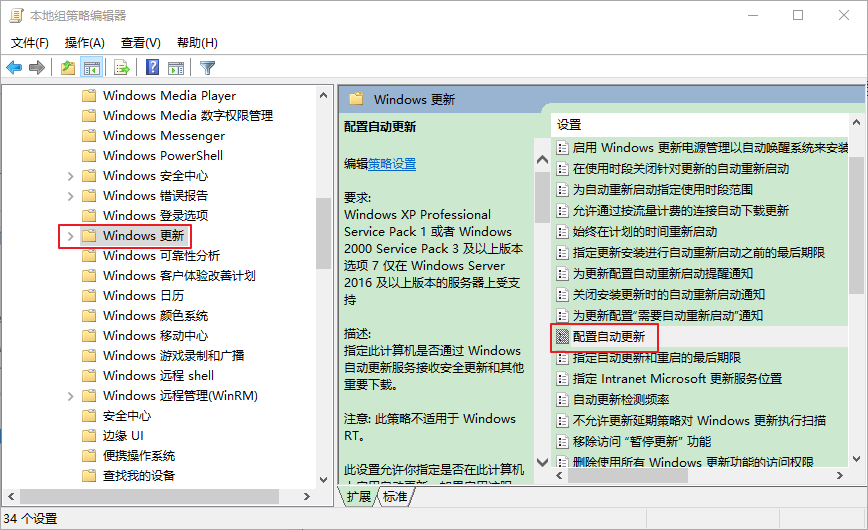The width and height of the screenshot is (868, 530).
Task: Expand the Windows 更新 tree node
Action: click(70, 236)
